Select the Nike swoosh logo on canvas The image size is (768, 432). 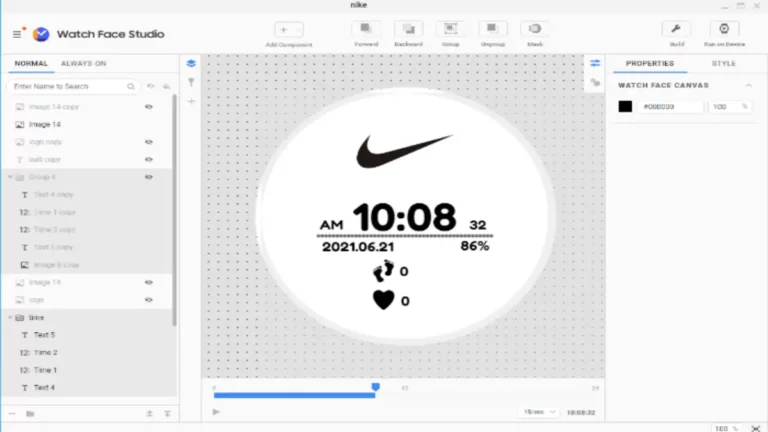coord(404,151)
